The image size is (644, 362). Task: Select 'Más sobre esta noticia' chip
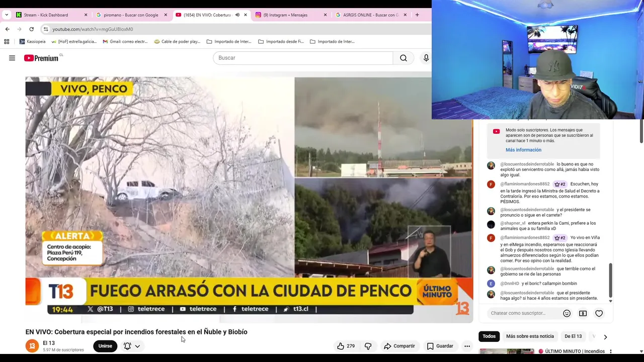[x=530, y=336]
